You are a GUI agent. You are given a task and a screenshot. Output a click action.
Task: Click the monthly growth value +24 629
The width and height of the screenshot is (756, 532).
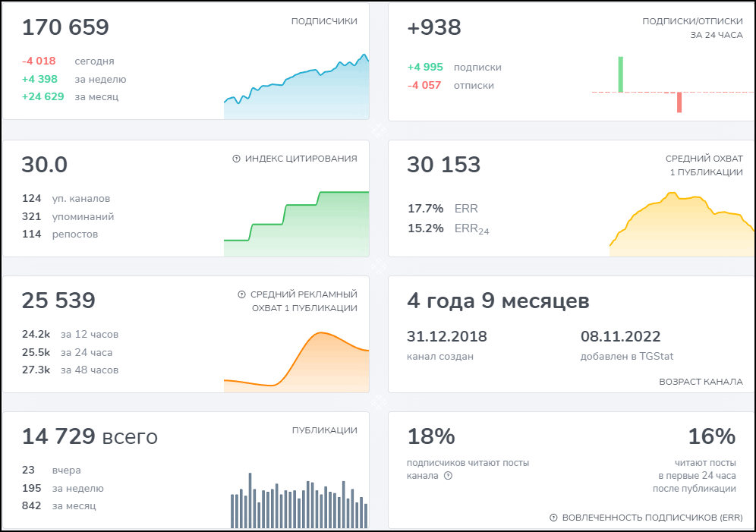[43, 96]
